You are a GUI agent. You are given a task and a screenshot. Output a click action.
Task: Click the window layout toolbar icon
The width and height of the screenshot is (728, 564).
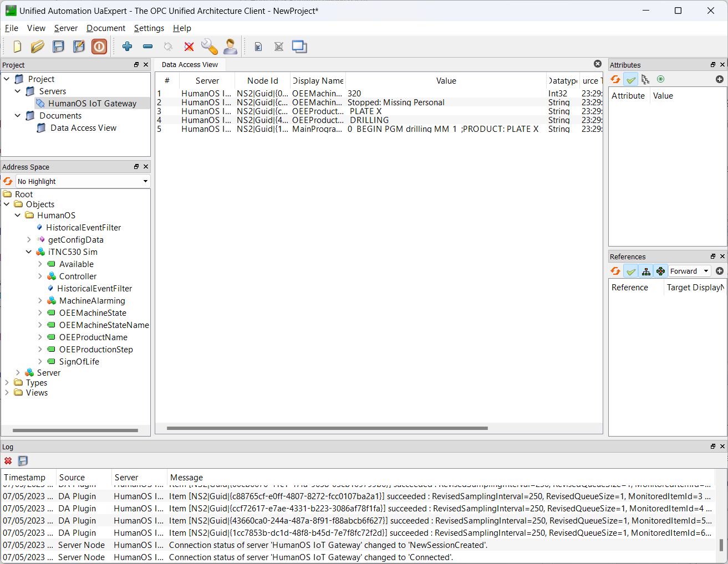299,47
